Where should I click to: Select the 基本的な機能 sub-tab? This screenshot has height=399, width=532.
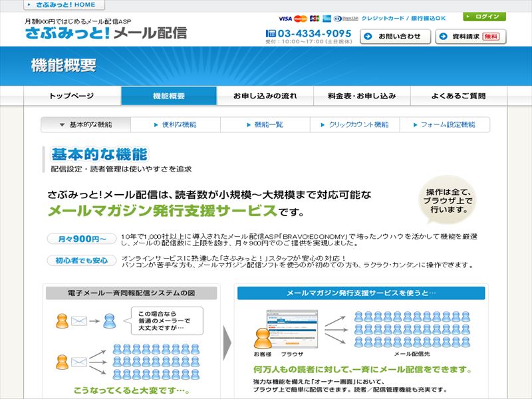pos(86,125)
